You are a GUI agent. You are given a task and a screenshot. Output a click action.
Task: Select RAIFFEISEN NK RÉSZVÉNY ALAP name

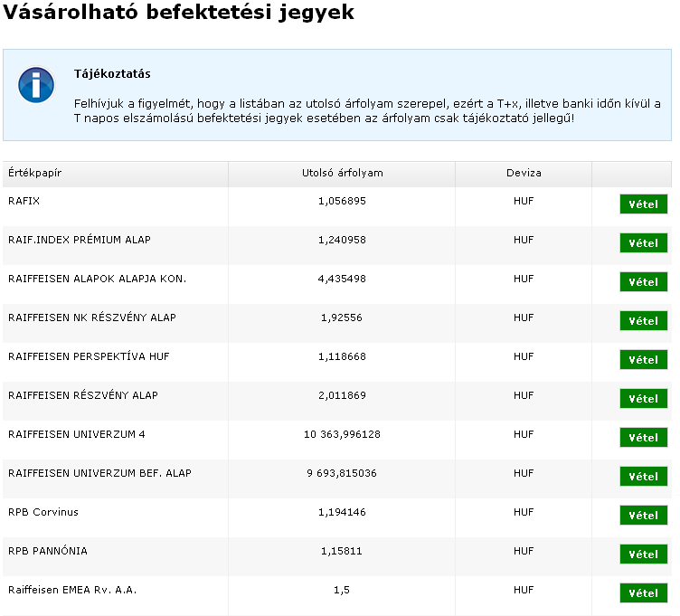click(x=92, y=317)
